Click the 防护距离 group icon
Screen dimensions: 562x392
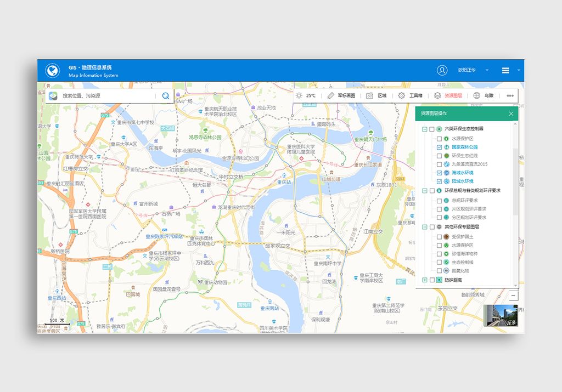439,280
